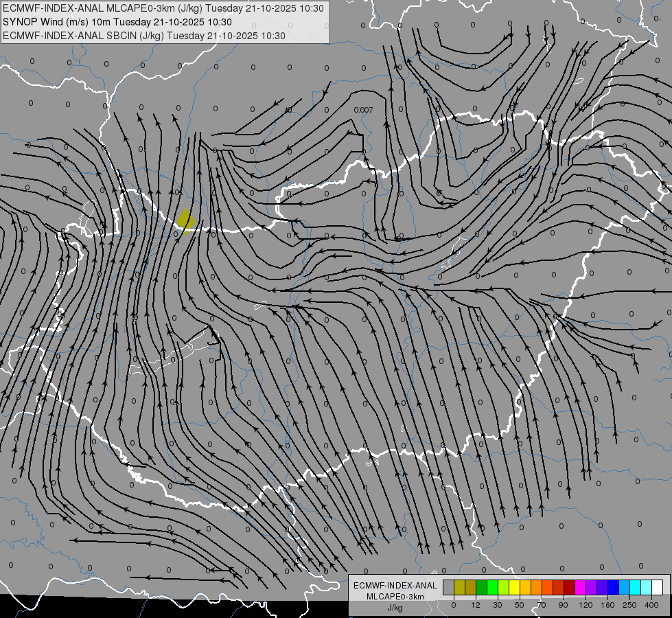
Task: Click the legend scale value 160
Action: [607, 605]
